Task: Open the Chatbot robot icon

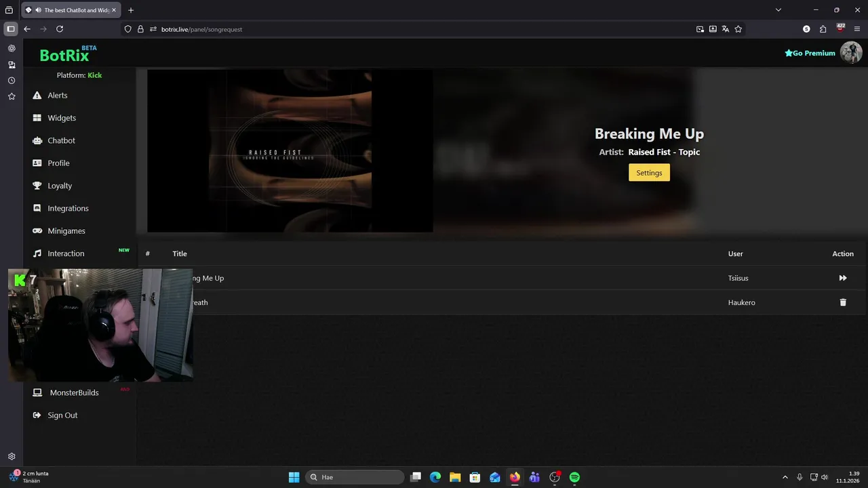Action: point(37,140)
